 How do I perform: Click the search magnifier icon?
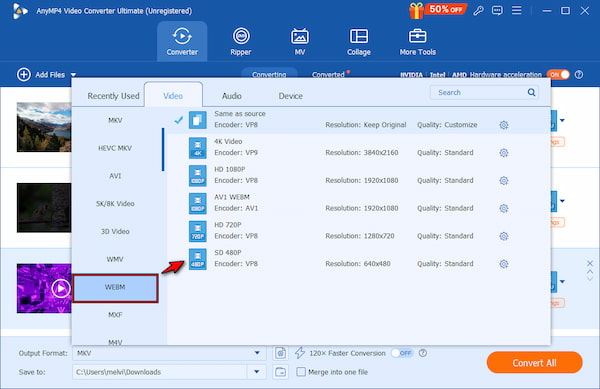pyautogui.click(x=532, y=92)
